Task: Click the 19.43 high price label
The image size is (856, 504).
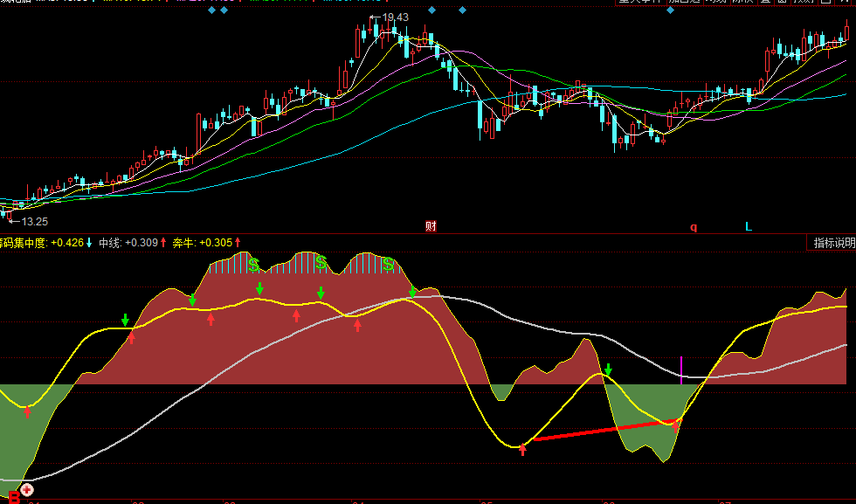Action: point(395,17)
